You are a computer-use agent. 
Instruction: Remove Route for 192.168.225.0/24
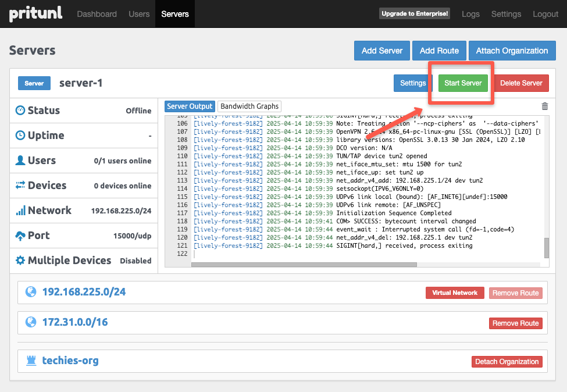point(515,293)
